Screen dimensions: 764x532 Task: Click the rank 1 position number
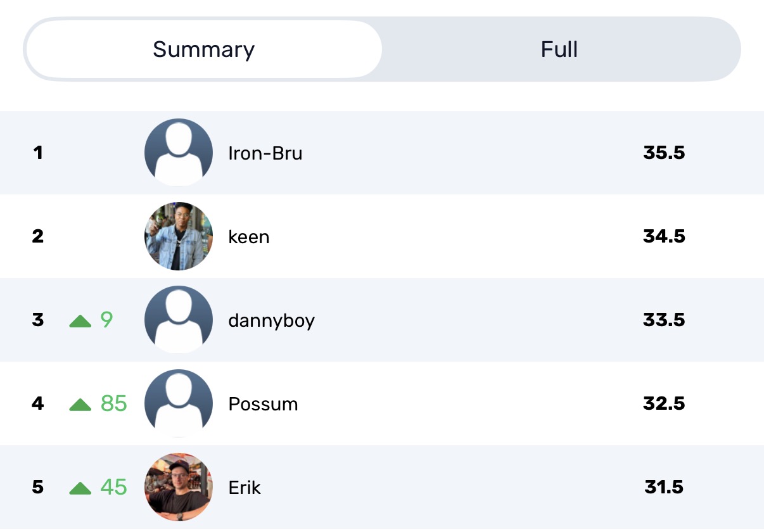pos(38,153)
